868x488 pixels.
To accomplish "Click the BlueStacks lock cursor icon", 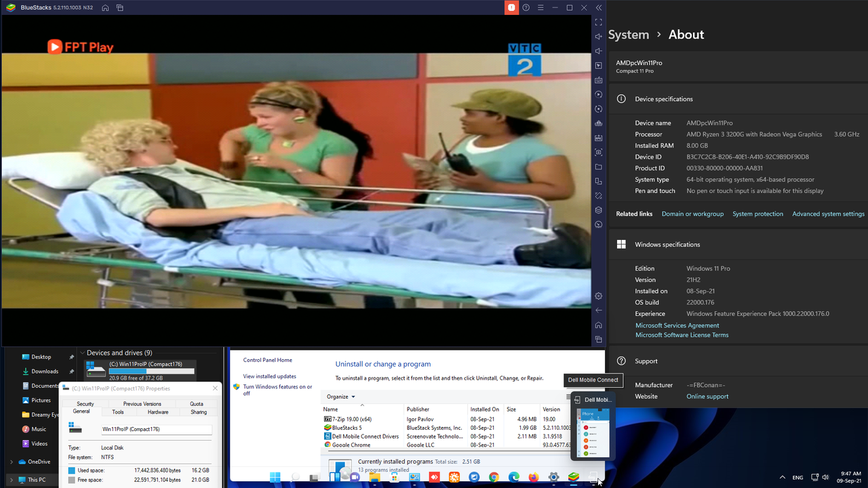I will point(598,66).
